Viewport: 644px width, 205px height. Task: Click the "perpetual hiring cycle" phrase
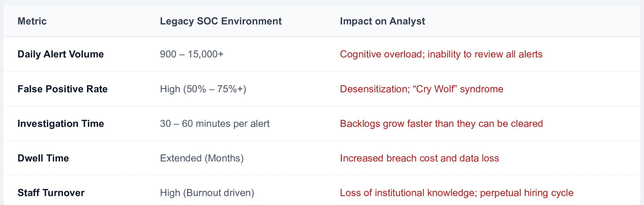[x=527, y=192]
